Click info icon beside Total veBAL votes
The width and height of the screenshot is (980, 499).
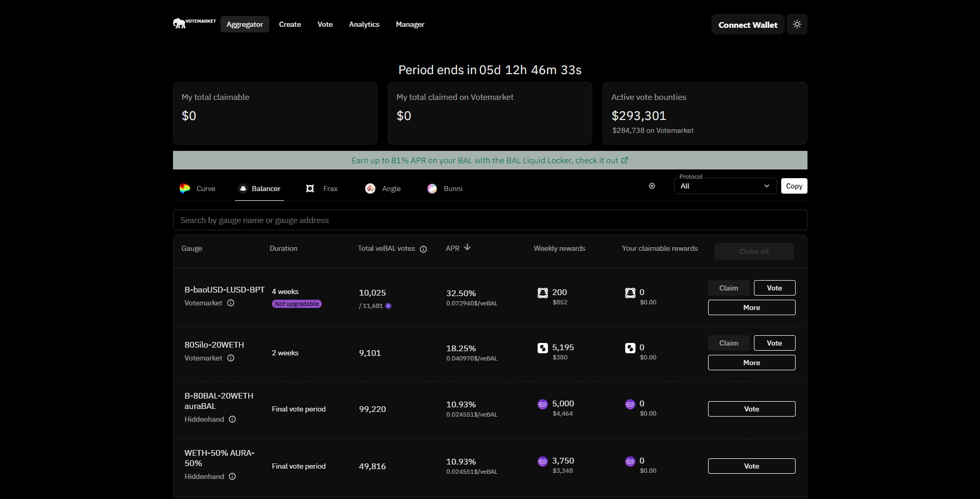423,249
